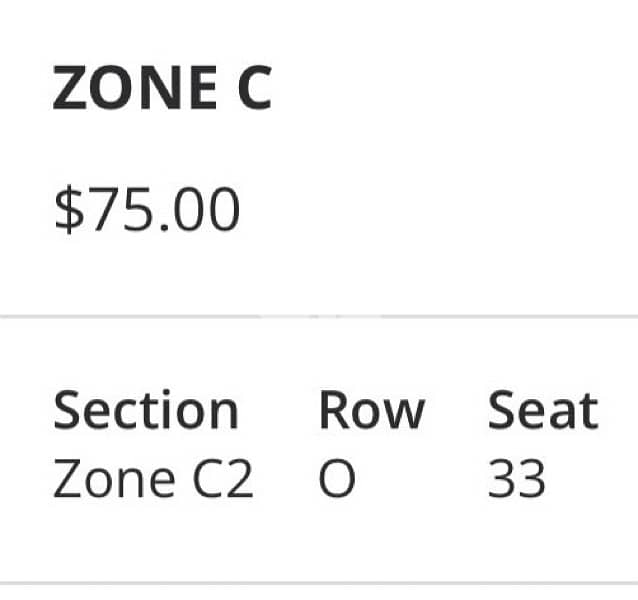
Task: Click the capital R in the Row label
Action: [333, 411]
